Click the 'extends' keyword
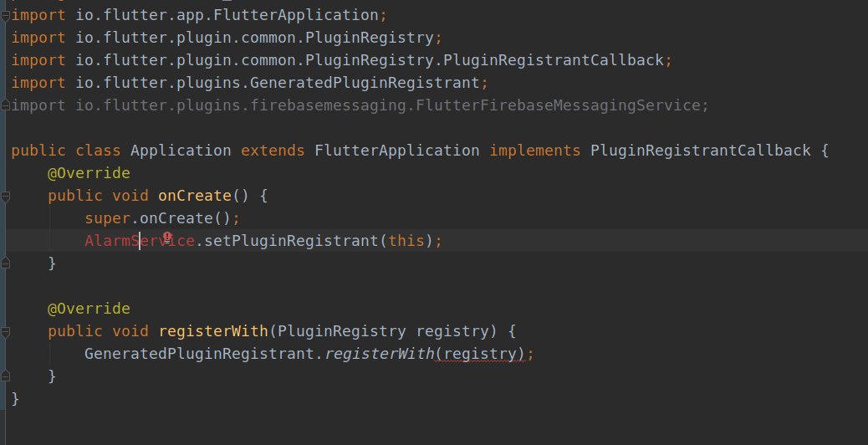 (x=273, y=151)
